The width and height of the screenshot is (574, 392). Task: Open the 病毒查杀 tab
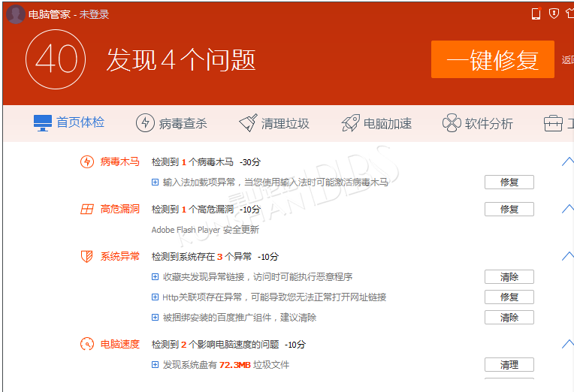[171, 123]
